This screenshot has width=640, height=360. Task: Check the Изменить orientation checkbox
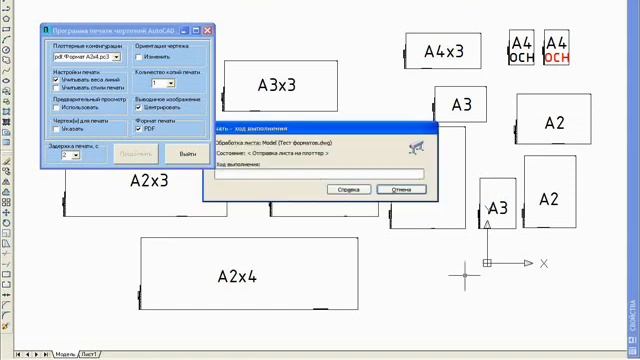click(139, 57)
